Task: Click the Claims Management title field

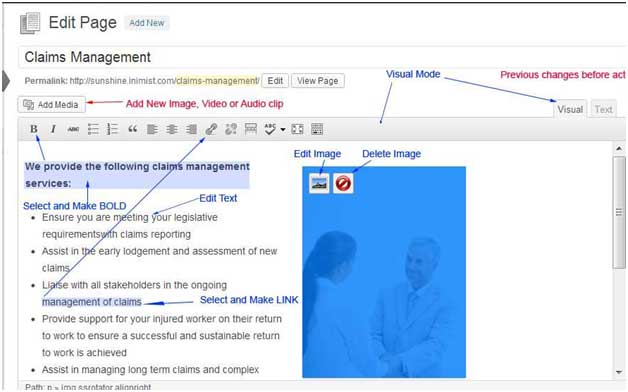Action: 322,57
